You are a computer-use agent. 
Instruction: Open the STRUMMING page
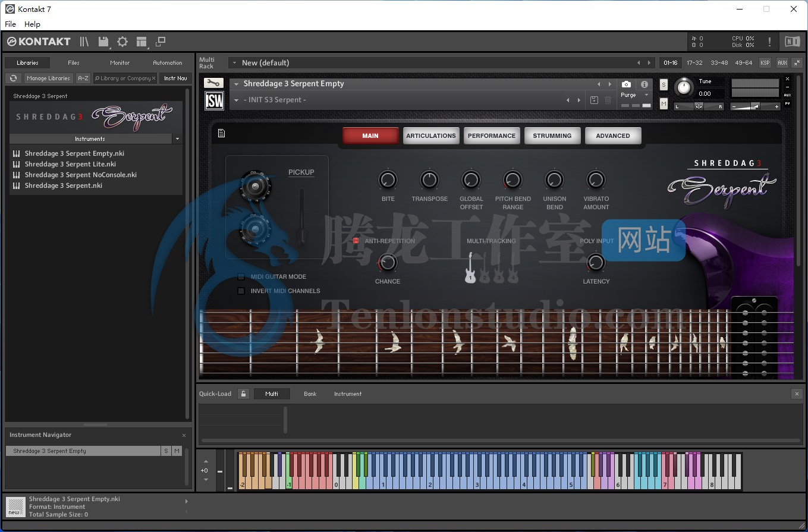552,136
